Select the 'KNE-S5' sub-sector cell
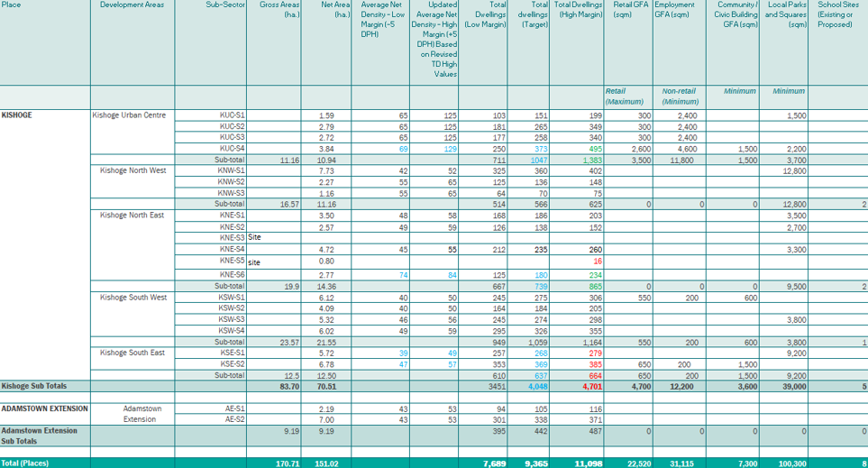The height and width of the screenshot is (468, 868). 232,261
